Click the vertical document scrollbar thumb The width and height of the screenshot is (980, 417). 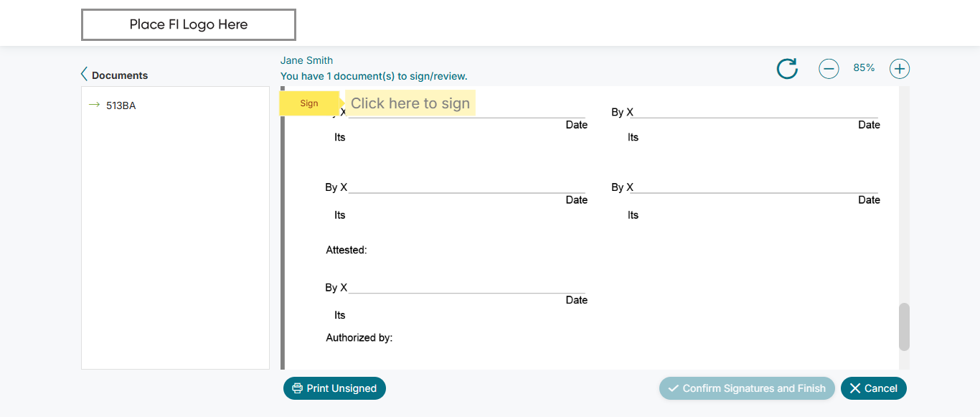pyautogui.click(x=904, y=327)
